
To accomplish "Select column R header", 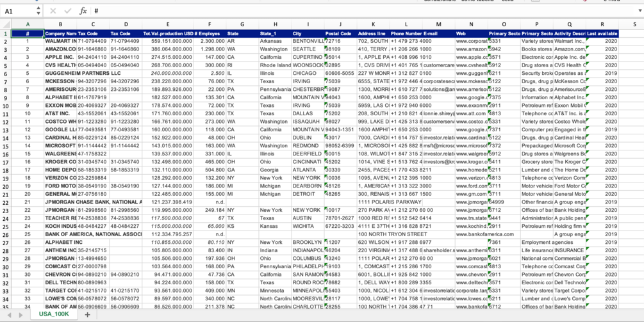I will (x=602, y=24).
